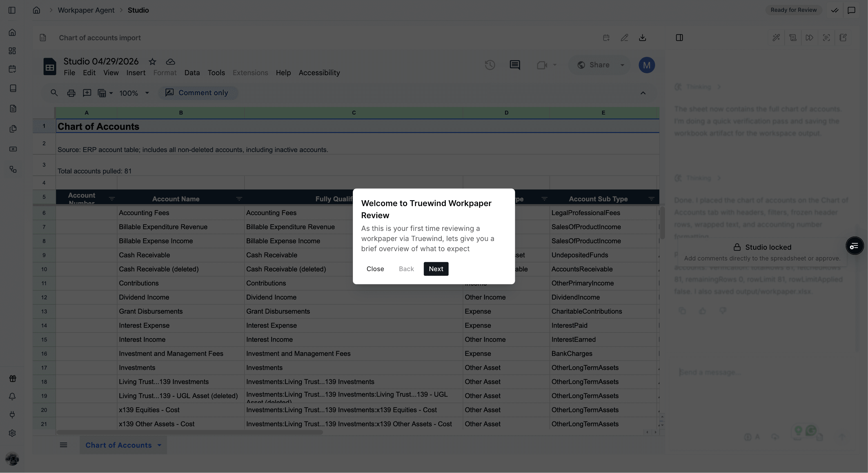Click the fast-forward icon
Screen dimensions: 868x473
[x=809, y=38]
